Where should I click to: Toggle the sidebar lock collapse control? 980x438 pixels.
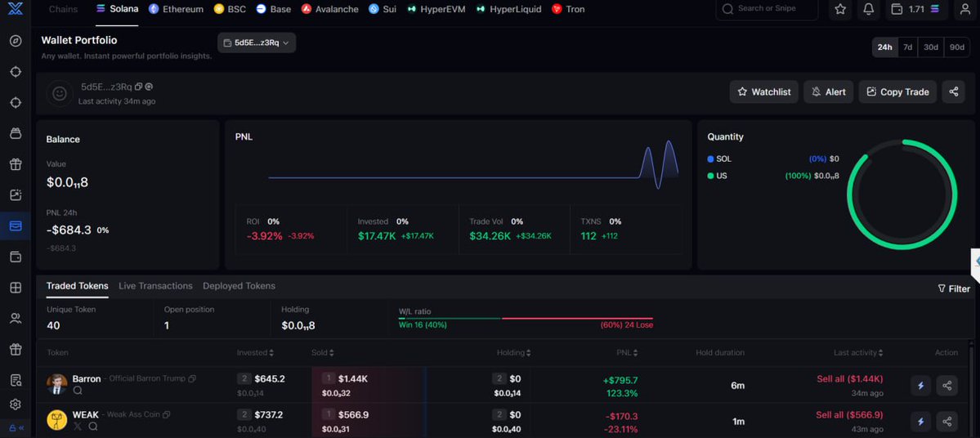coord(16,428)
